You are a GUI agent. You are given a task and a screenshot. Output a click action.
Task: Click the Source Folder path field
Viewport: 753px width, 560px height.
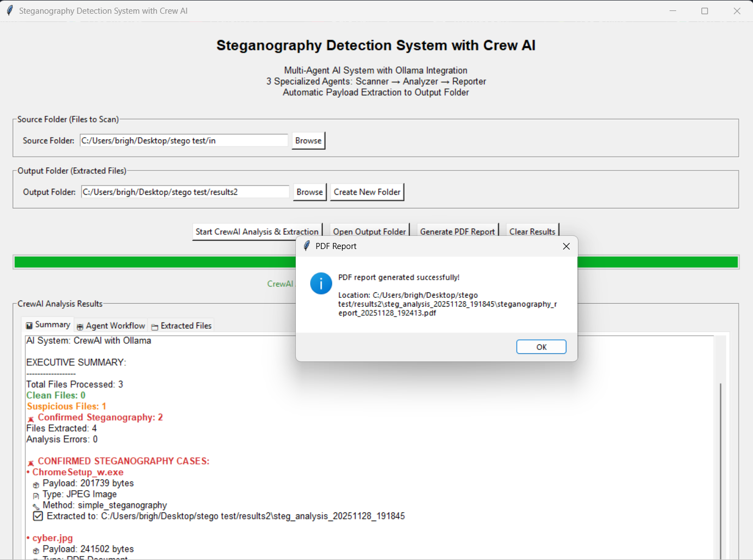(x=184, y=140)
